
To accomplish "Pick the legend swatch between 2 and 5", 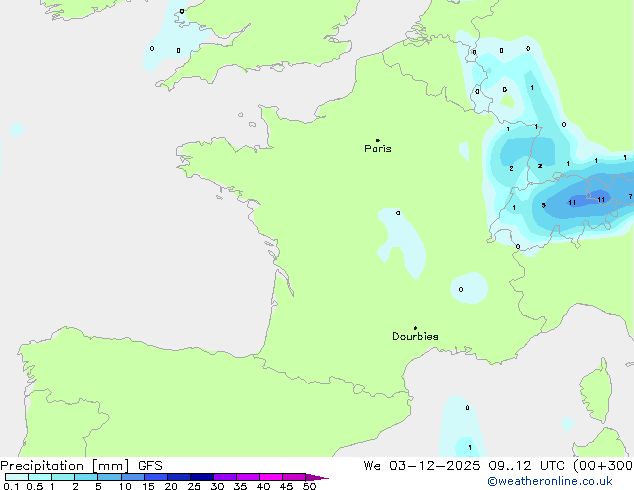I will point(86,477).
